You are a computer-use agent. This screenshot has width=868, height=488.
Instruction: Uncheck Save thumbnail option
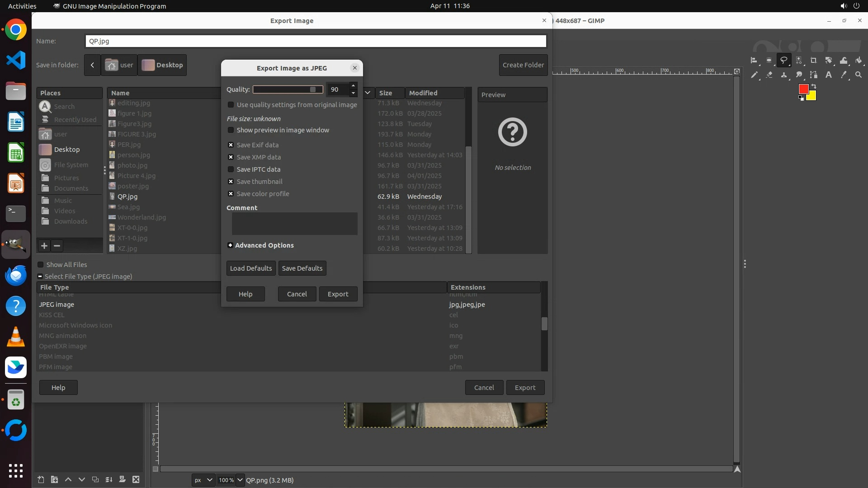tap(231, 182)
